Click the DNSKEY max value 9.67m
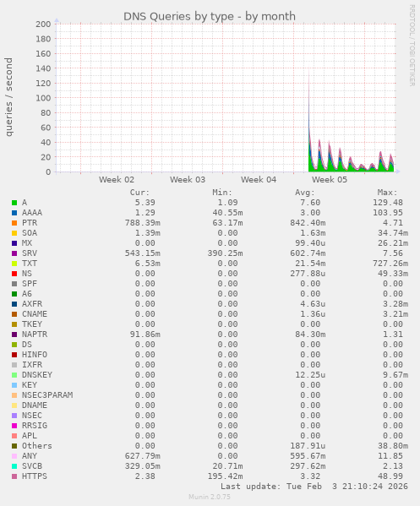The width and height of the screenshot is (420, 506). click(395, 375)
